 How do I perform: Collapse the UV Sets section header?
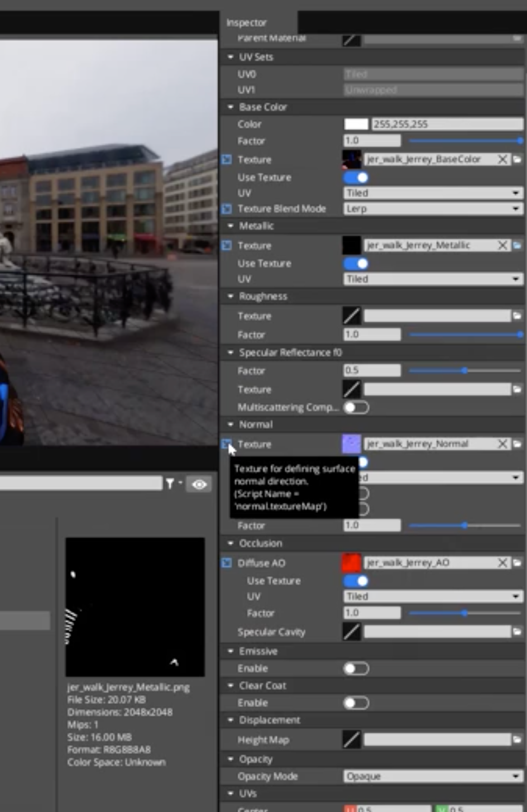(x=231, y=56)
